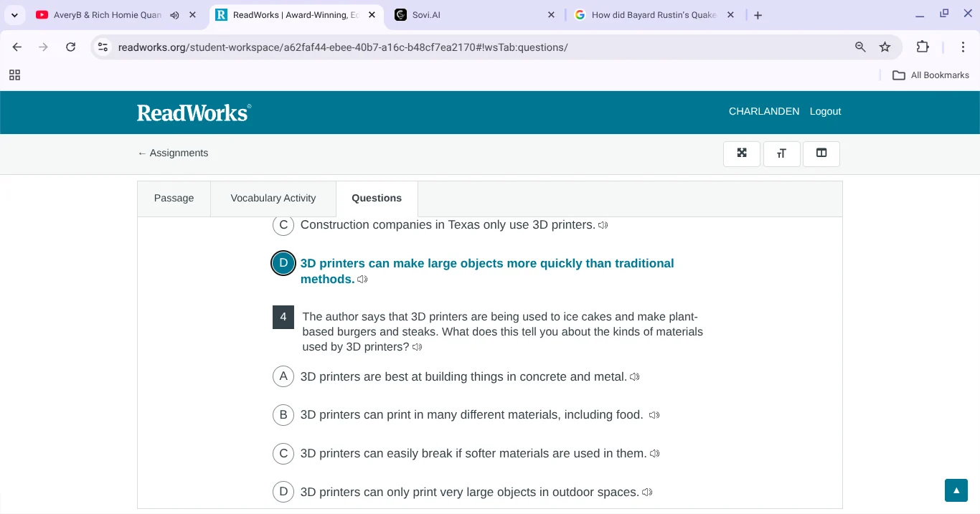Select answer A about concrete and metal
Screen dimensions: 980x514
(x=283, y=376)
